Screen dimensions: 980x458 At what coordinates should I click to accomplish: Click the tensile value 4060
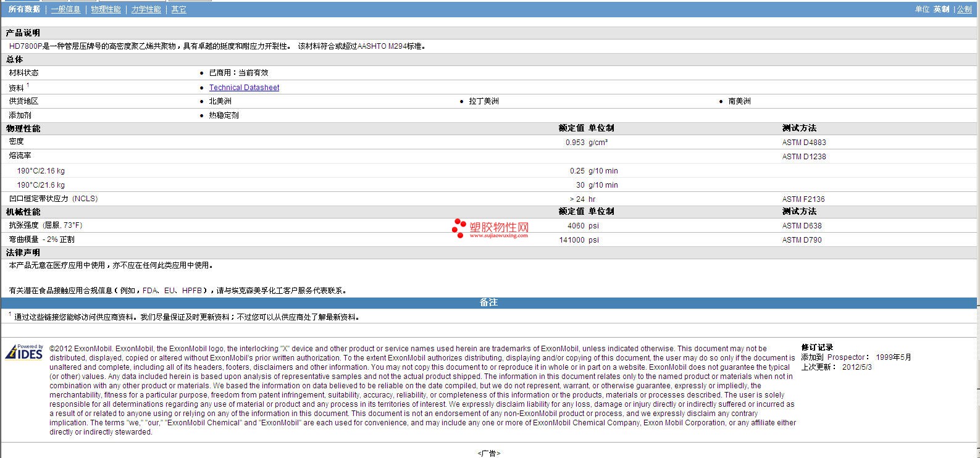point(576,226)
